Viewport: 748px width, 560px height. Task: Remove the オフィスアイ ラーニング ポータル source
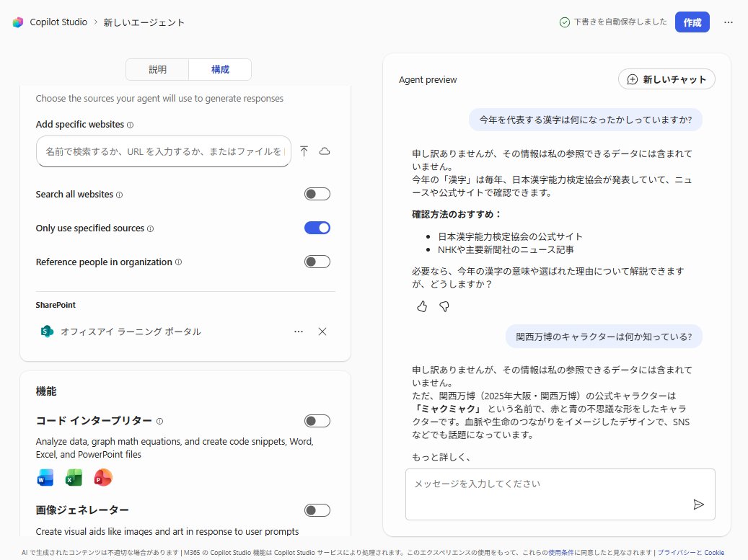pos(322,332)
